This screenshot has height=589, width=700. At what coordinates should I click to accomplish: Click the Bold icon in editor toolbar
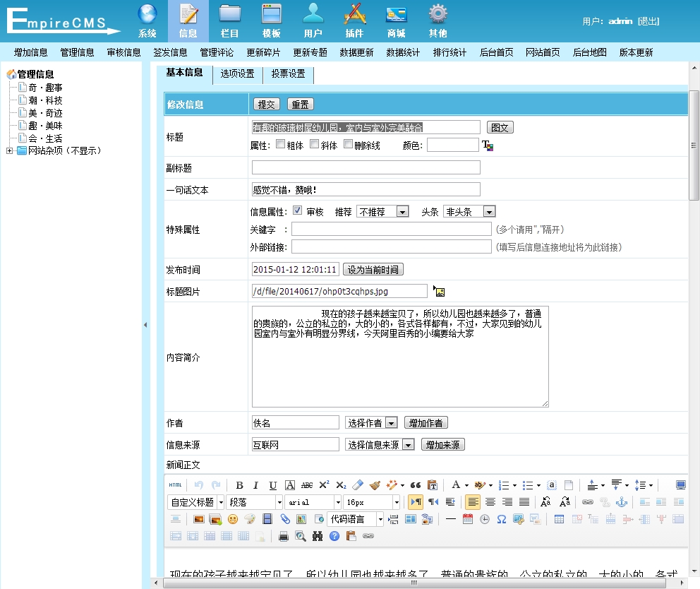(x=239, y=485)
